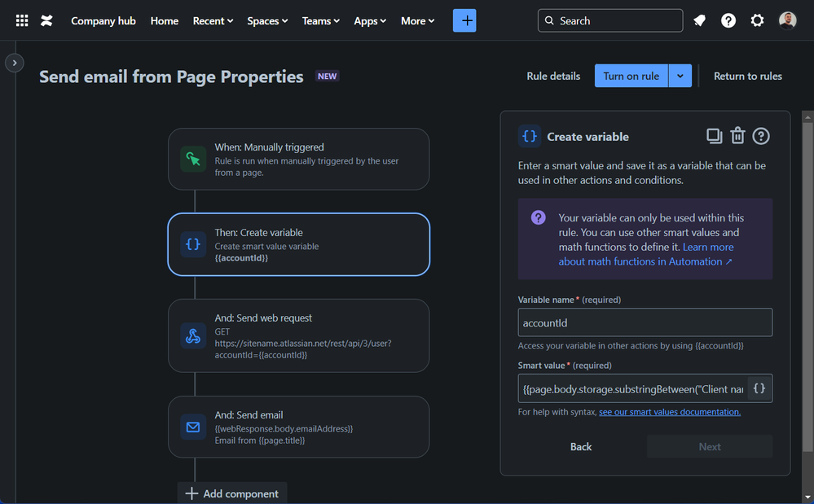The image size is (814, 504).
Task: Click the {{accountId}} text in Create variable card
Action: point(241,258)
